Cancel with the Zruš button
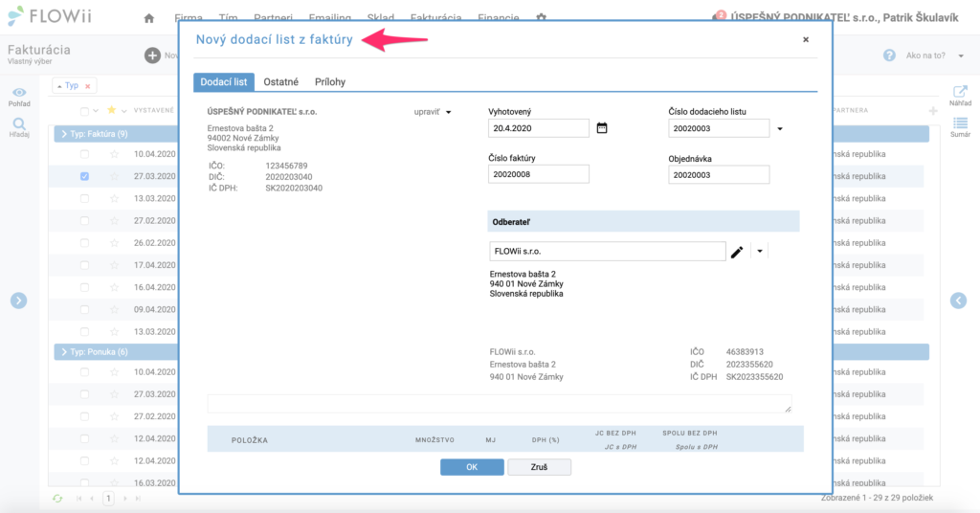980x513 pixels. point(539,467)
